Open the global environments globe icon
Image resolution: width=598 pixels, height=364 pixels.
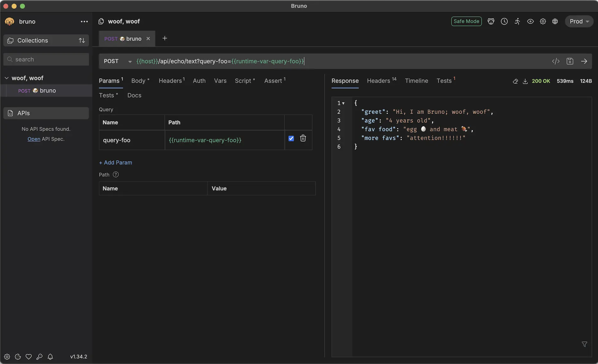[x=555, y=21]
